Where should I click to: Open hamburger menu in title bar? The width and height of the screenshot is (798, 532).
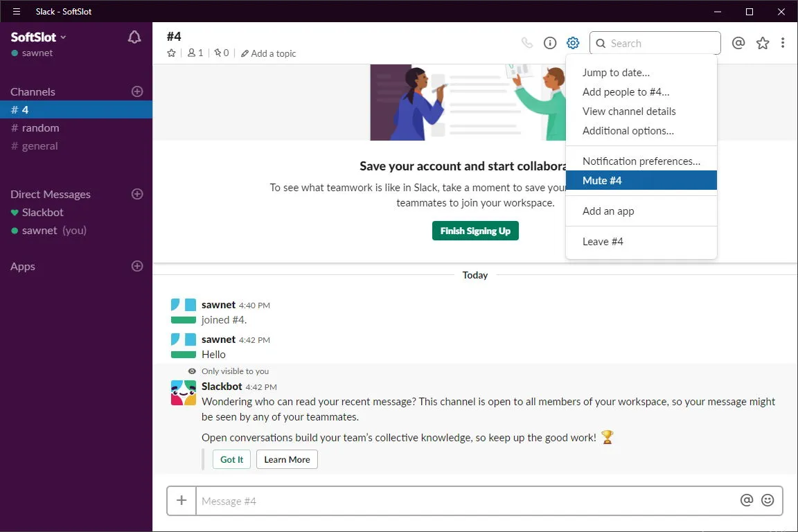pos(17,11)
